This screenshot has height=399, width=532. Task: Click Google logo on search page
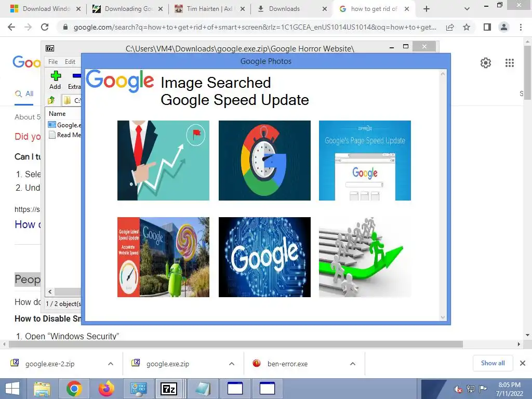26,62
